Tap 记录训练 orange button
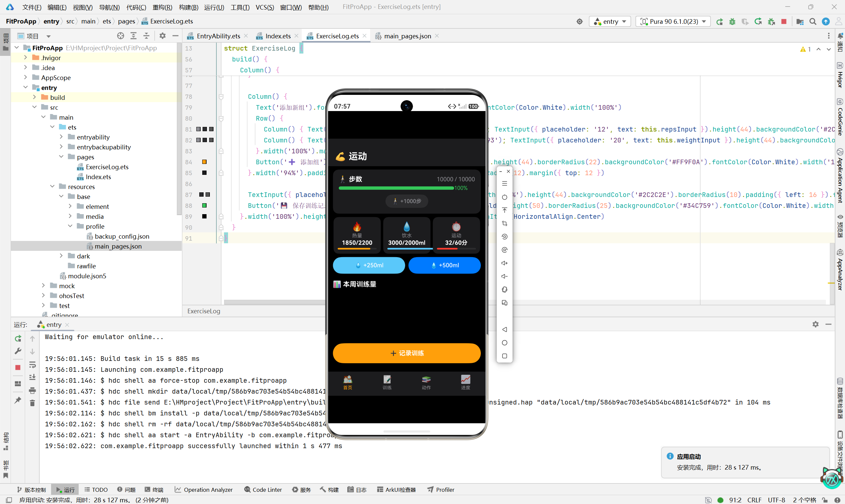 (x=407, y=353)
